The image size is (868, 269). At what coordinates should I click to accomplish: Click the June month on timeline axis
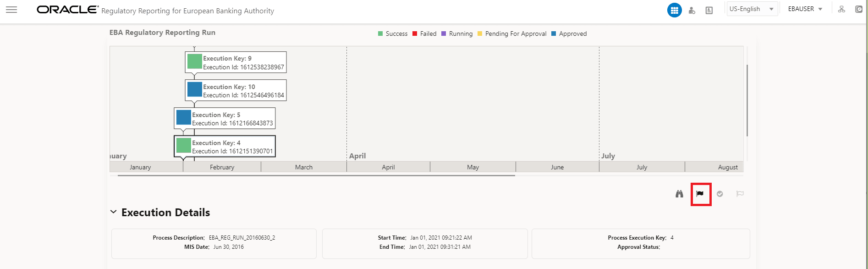[557, 167]
